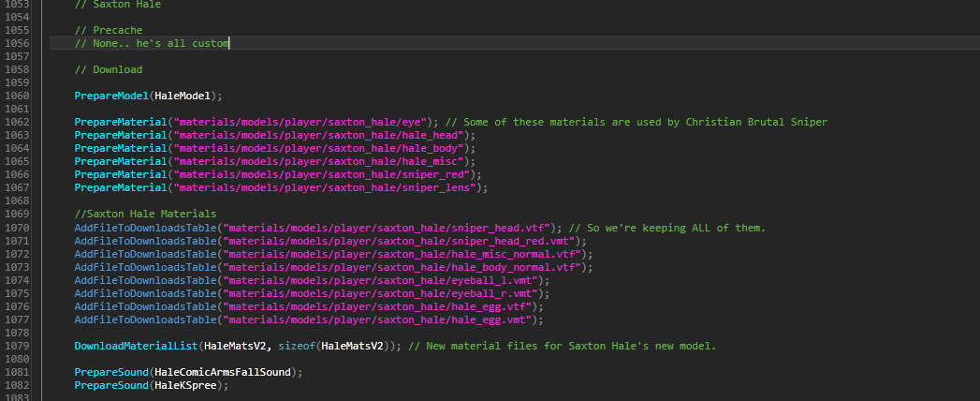Click the HaleModel argument

tap(186, 97)
